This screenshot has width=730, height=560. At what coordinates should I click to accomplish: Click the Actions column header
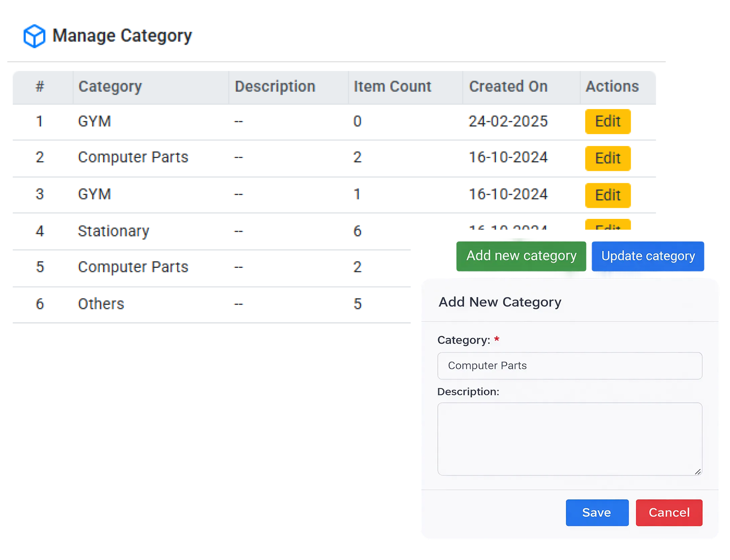(x=612, y=86)
